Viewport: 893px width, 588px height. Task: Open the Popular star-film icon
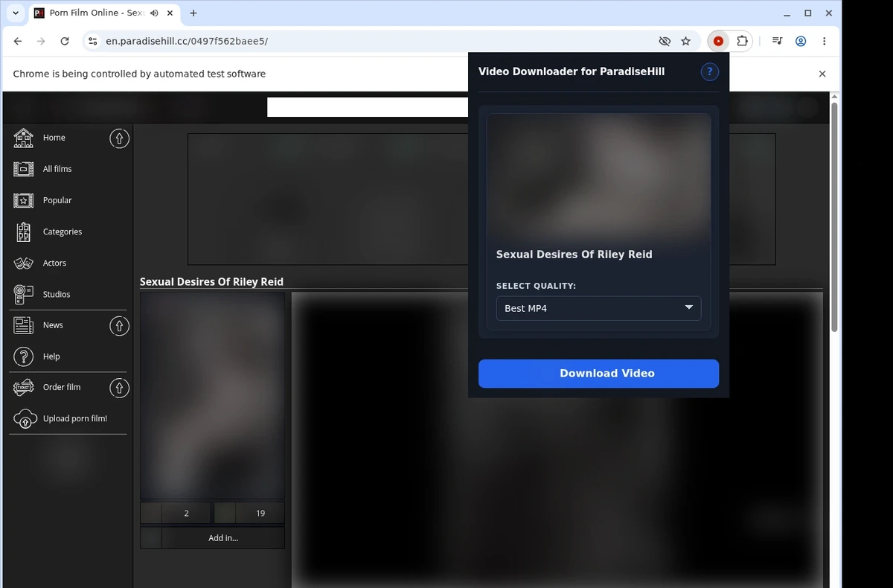(x=24, y=200)
